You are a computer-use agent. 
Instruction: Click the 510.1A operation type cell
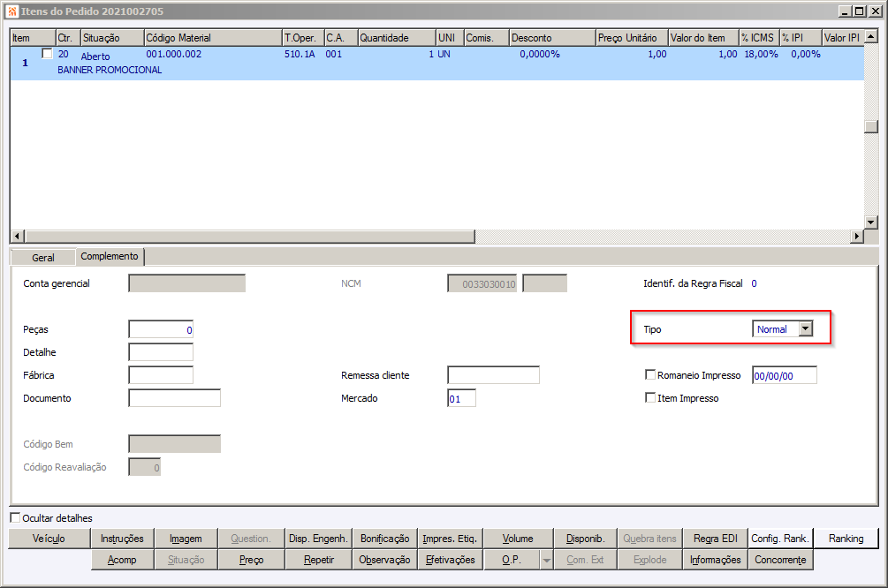pos(300,54)
